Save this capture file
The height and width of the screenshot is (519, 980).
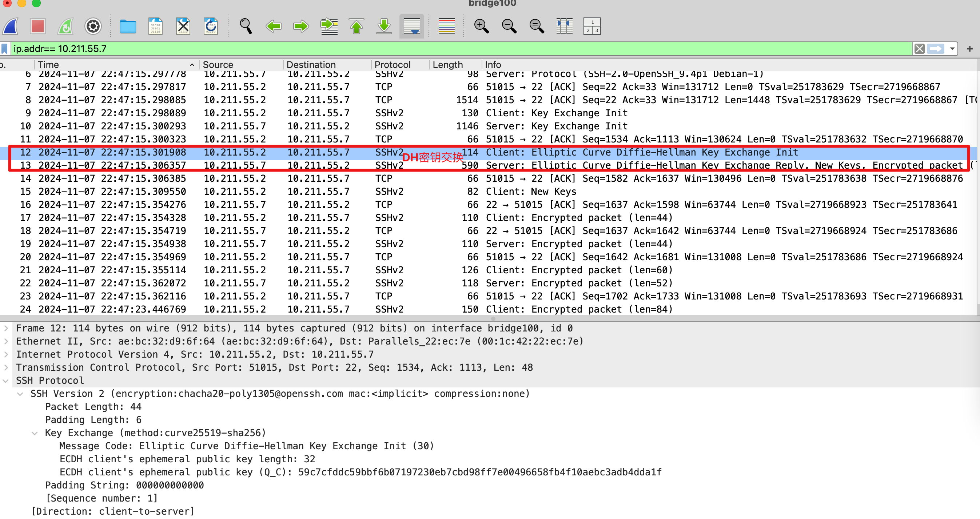[155, 26]
